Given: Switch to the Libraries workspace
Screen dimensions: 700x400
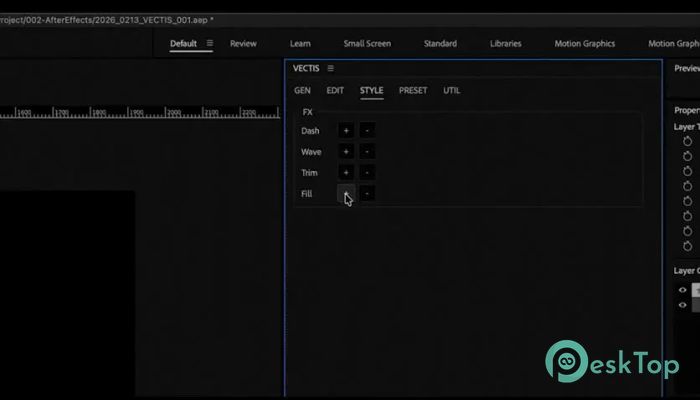Looking at the screenshot, I should click(x=505, y=43).
